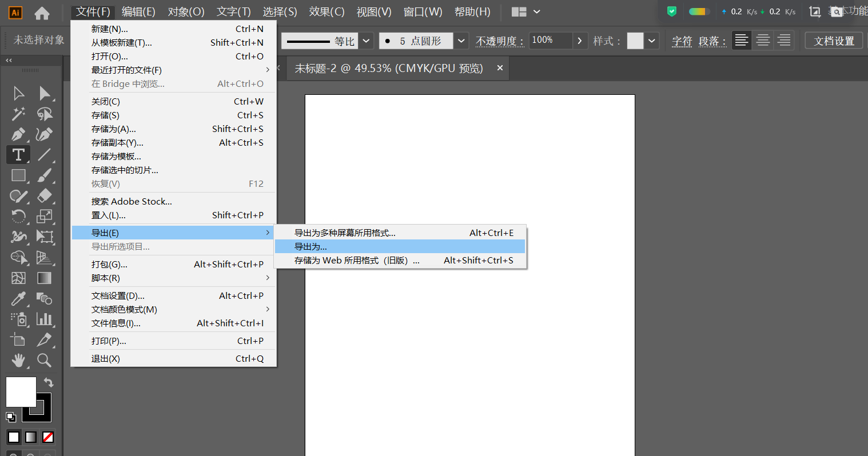Select the Lasso tool

coord(45,114)
